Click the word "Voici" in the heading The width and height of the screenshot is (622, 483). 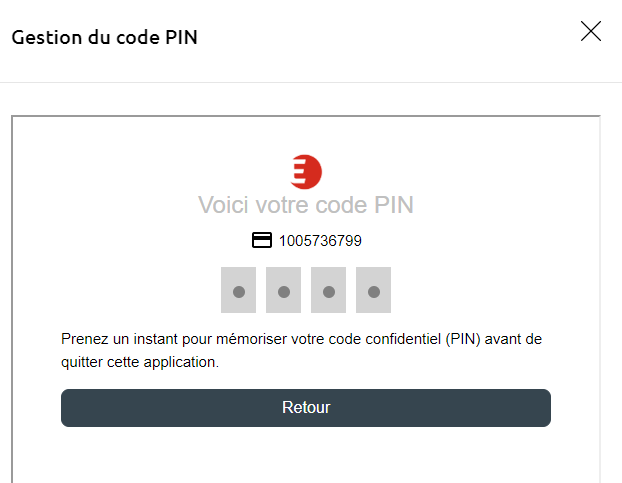tap(223, 206)
